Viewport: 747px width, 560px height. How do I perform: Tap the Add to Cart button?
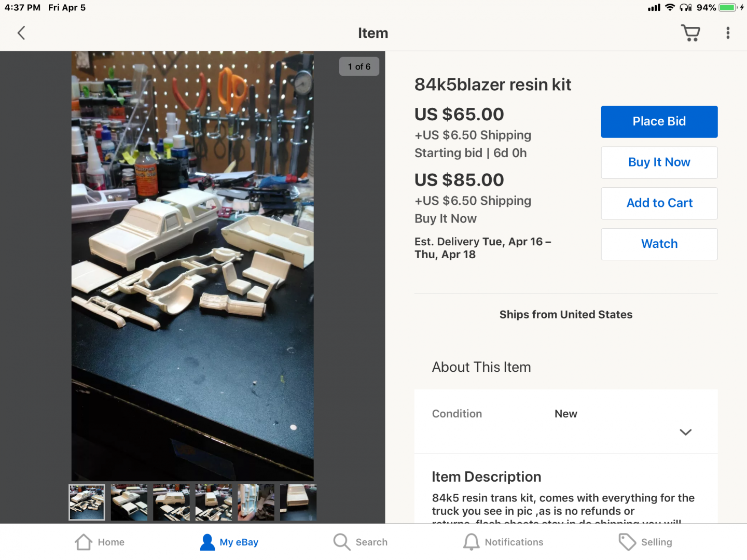coord(659,203)
